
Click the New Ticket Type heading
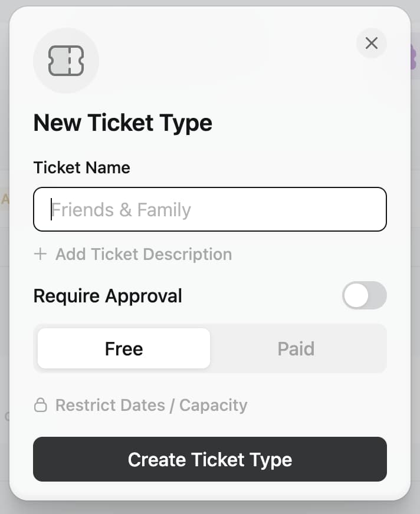(x=123, y=123)
